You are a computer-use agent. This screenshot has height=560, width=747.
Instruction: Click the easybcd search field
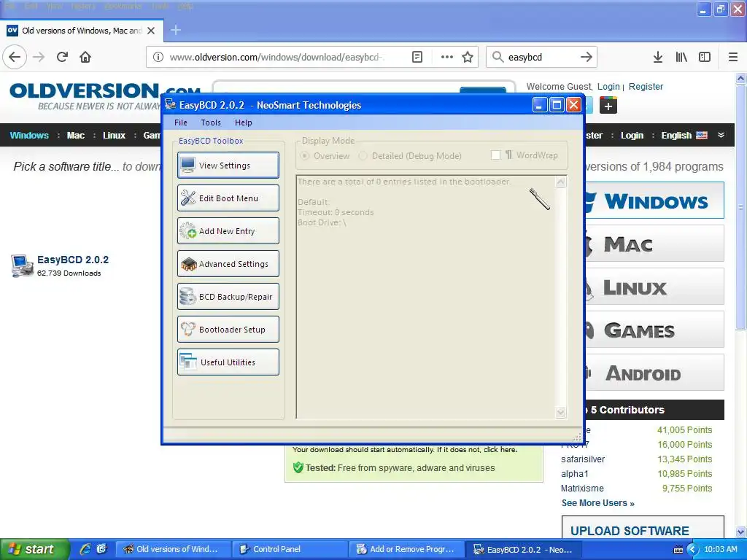click(541, 57)
